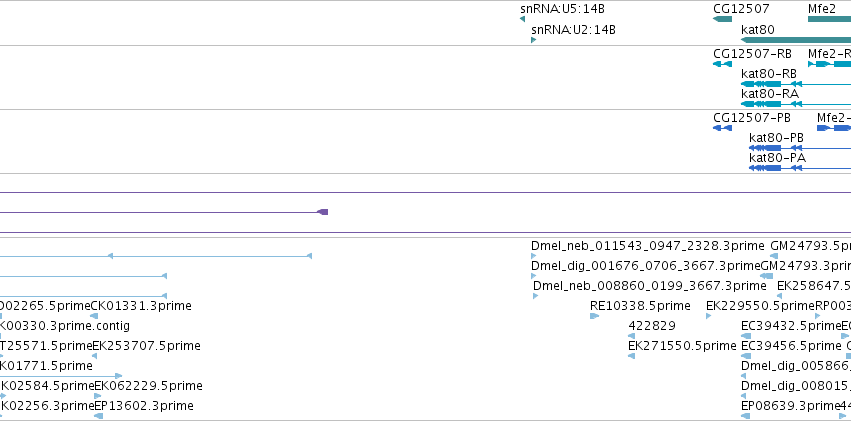Click the Dmel_neb_011543_0947_2328.3prime arrow
This screenshot has height=421, width=851.
(534, 256)
